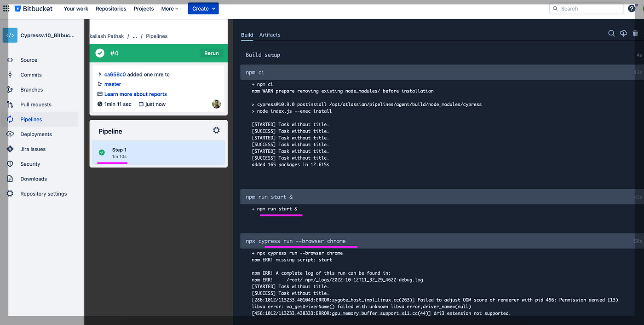Download the build log cloud icon

[623, 33]
